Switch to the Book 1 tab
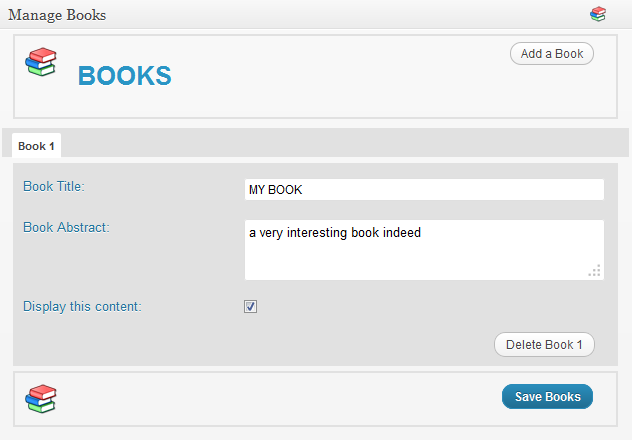 pos(36,146)
